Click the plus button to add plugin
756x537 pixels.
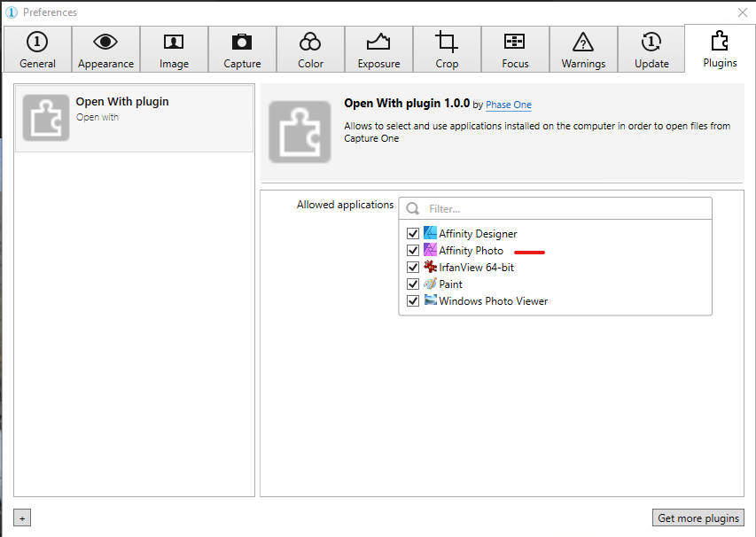click(x=22, y=518)
